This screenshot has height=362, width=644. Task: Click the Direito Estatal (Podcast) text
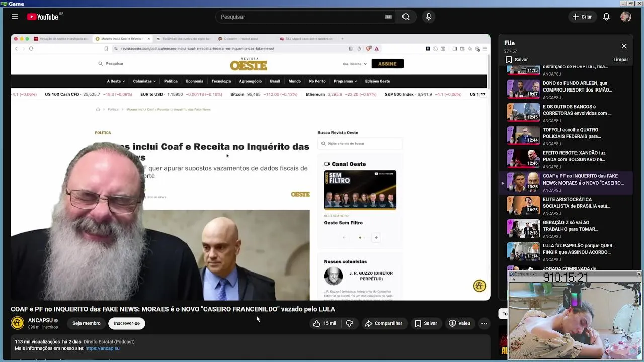tap(109, 342)
